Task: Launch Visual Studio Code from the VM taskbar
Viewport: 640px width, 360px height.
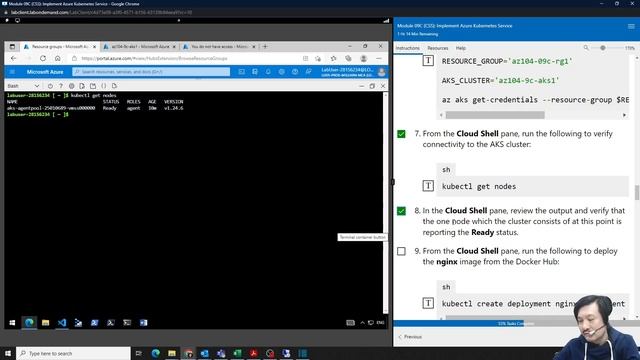Action: [x=62, y=322]
